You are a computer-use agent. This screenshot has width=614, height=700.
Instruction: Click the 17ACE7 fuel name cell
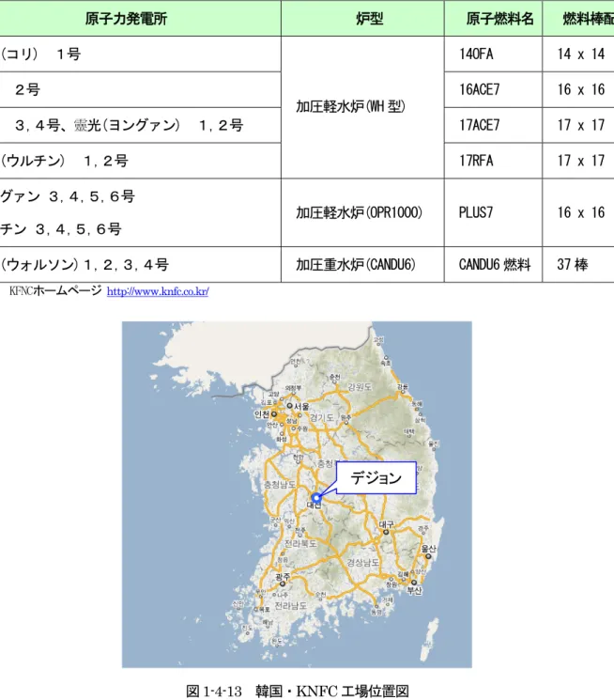[494, 126]
